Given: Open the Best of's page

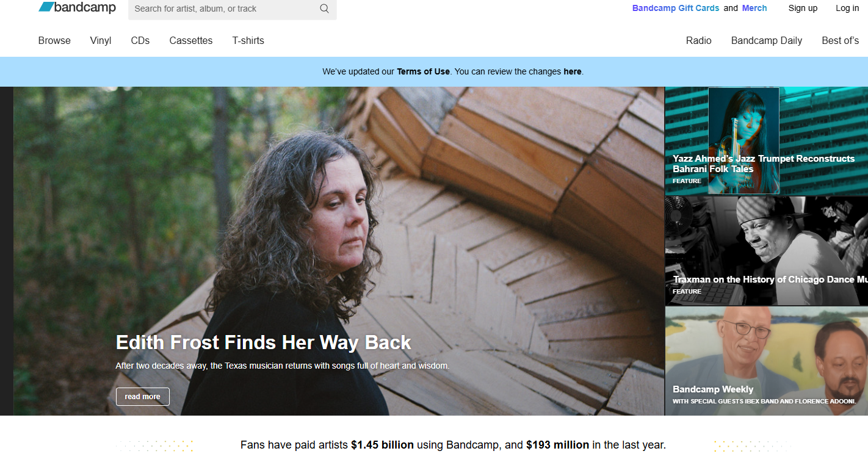Looking at the screenshot, I should click(x=841, y=40).
